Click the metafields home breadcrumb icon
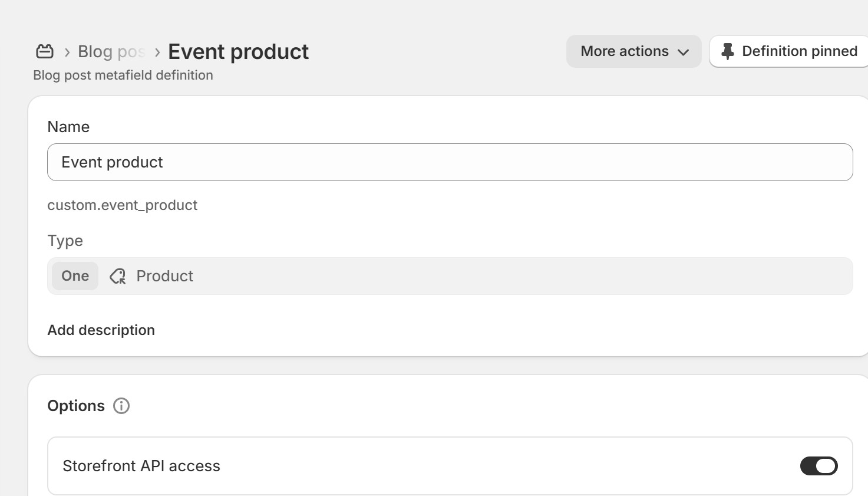The image size is (868, 496). [45, 51]
